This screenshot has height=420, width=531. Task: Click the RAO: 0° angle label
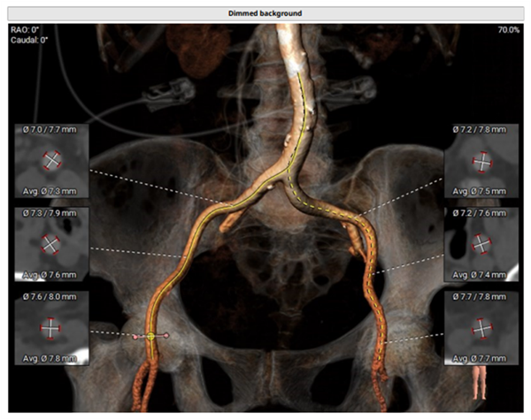click(x=25, y=30)
